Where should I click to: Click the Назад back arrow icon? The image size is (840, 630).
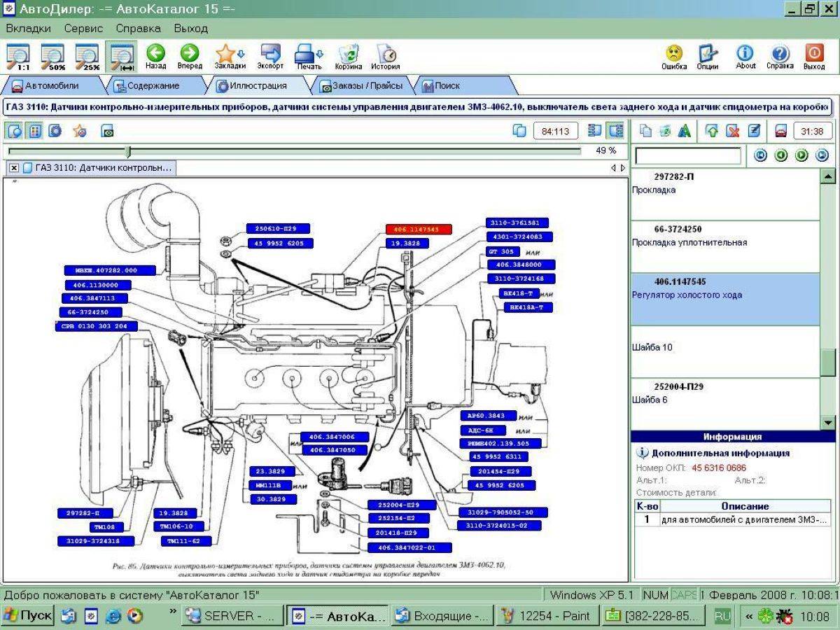[155, 57]
